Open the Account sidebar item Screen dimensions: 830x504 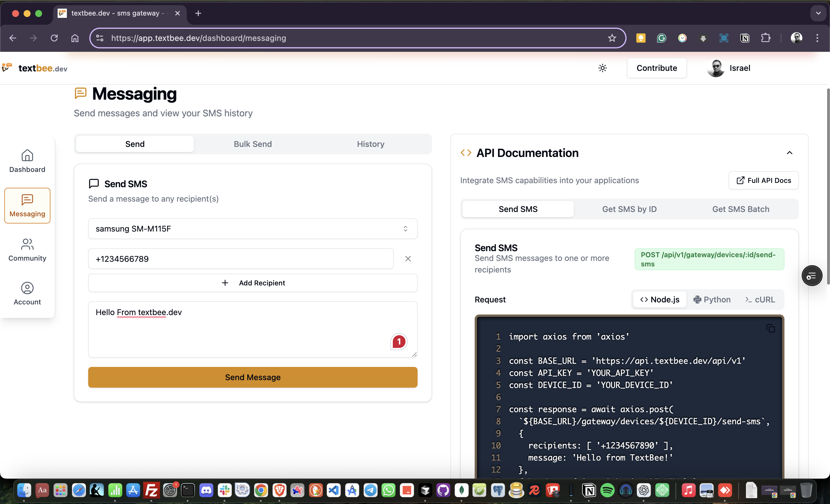(x=27, y=294)
